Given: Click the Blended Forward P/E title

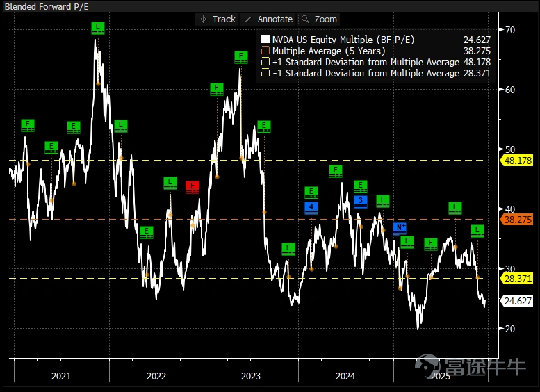Looking at the screenshot, I should pos(47,6).
